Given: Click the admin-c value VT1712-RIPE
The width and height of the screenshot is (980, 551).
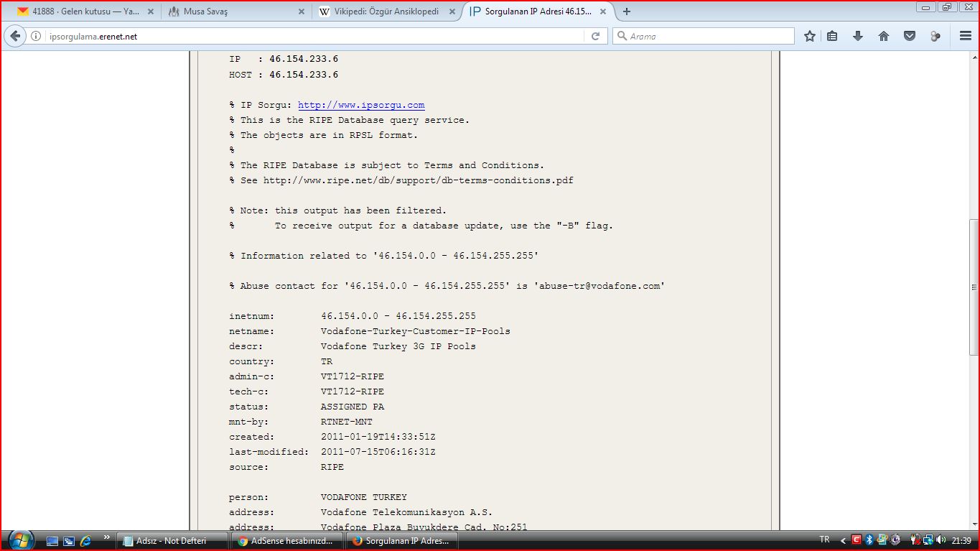Looking at the screenshot, I should [x=353, y=376].
